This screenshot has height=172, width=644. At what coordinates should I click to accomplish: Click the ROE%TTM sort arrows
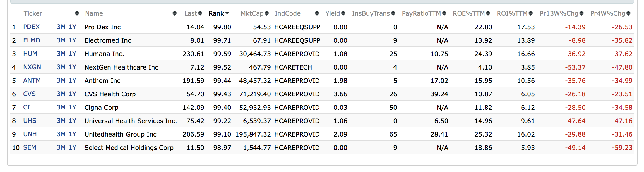488,13
